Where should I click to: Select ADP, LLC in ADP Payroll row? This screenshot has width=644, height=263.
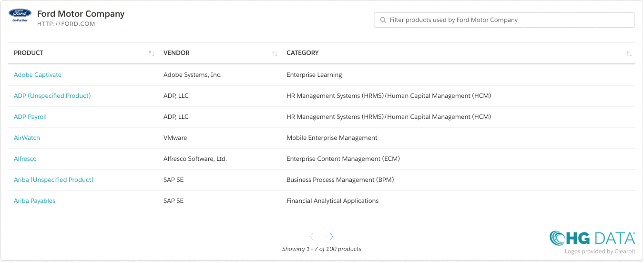coord(176,116)
